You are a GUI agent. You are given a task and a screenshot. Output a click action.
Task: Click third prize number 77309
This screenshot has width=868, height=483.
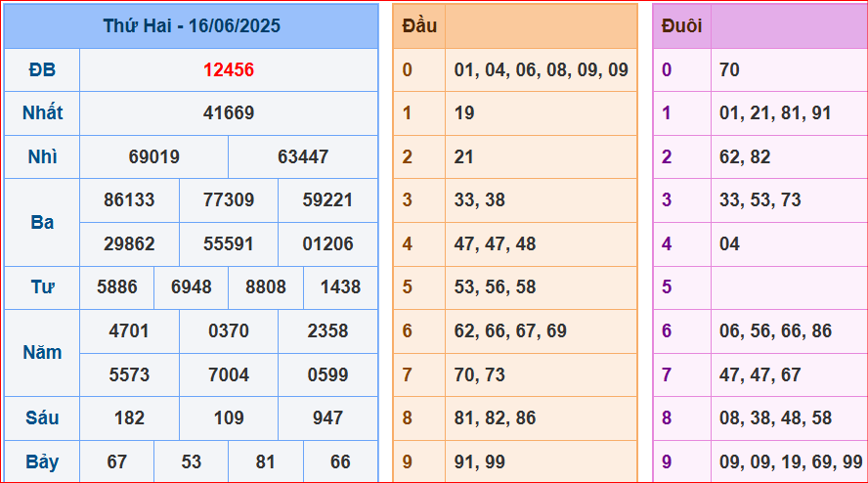pyautogui.click(x=229, y=200)
